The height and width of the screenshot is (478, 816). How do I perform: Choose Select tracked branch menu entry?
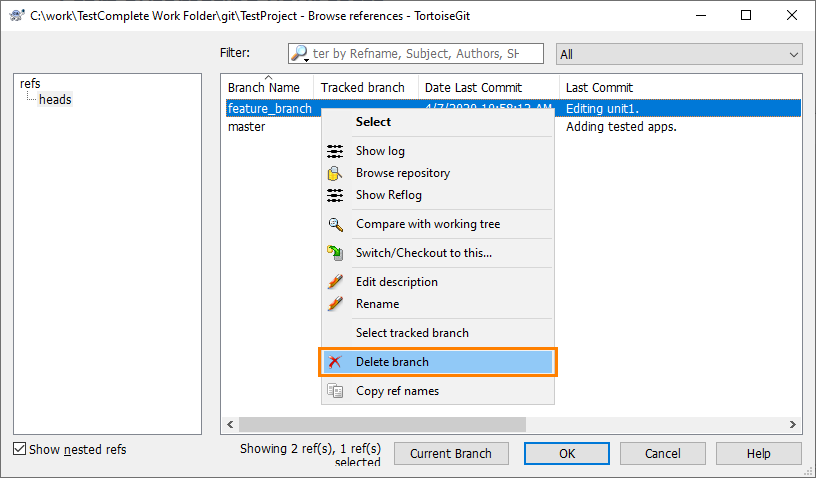click(x=412, y=333)
